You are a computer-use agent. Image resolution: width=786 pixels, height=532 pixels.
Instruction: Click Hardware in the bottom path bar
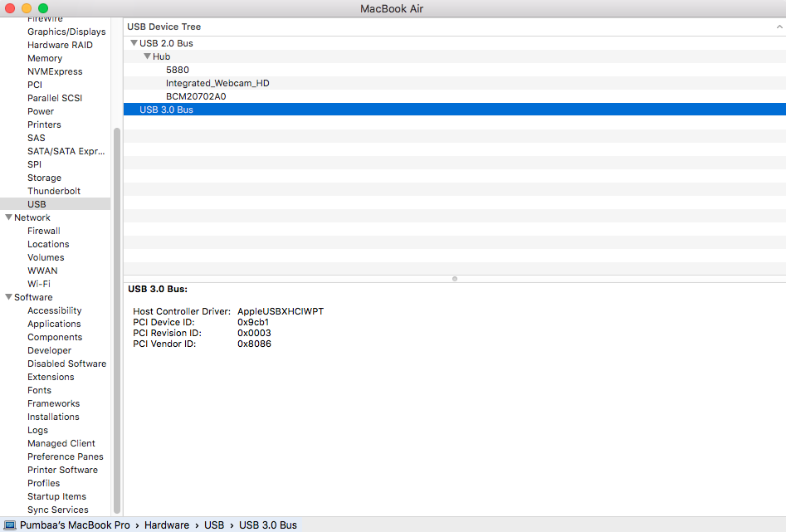click(x=167, y=525)
